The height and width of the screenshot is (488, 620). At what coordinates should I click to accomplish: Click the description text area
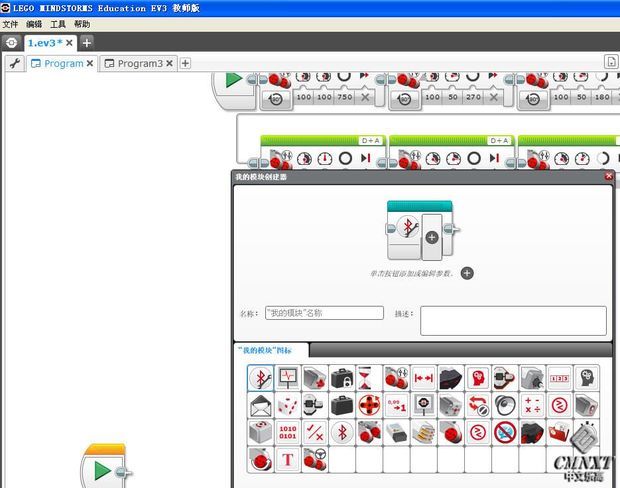click(512, 320)
